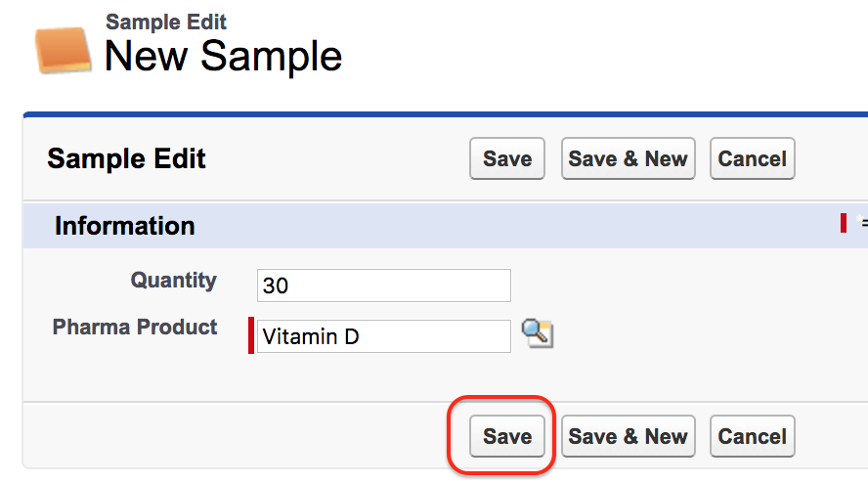Click the bold Sample Edit panel heading
868x483 pixels.
pos(126,158)
